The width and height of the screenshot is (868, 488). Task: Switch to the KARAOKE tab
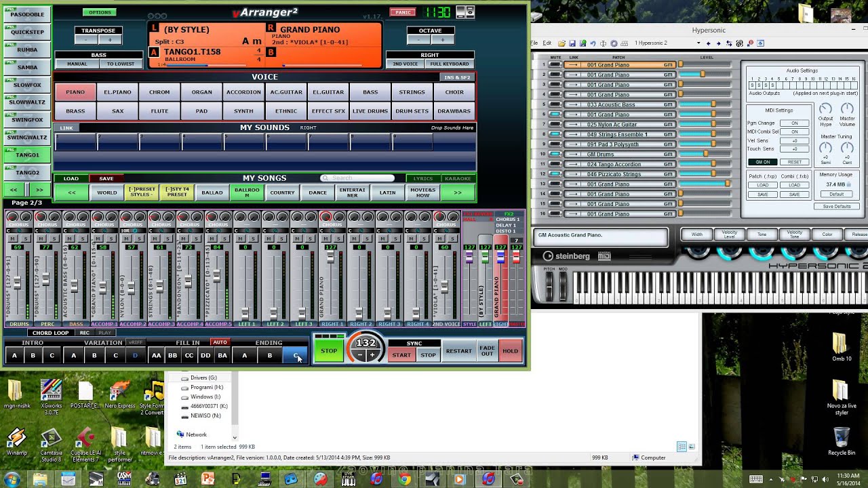pos(458,178)
